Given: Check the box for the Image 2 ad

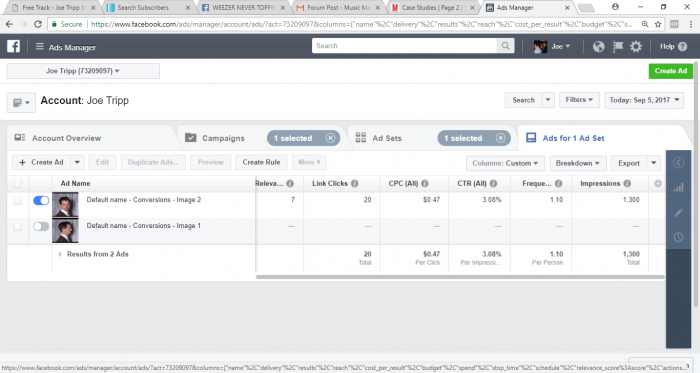Looking at the screenshot, I should click(x=17, y=201).
